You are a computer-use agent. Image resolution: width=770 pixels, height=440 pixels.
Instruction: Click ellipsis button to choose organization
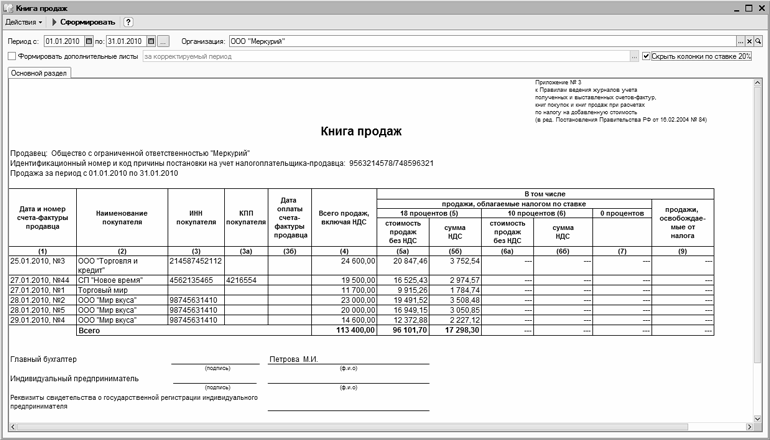pyautogui.click(x=741, y=41)
